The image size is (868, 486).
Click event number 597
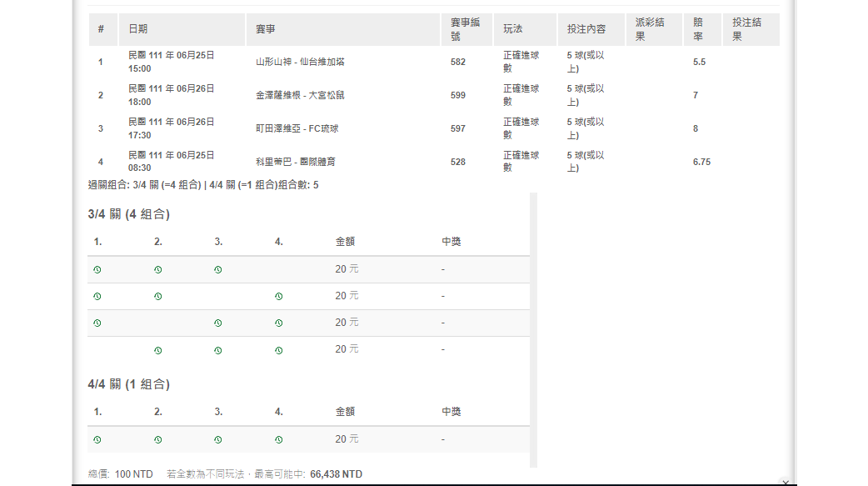(458, 128)
